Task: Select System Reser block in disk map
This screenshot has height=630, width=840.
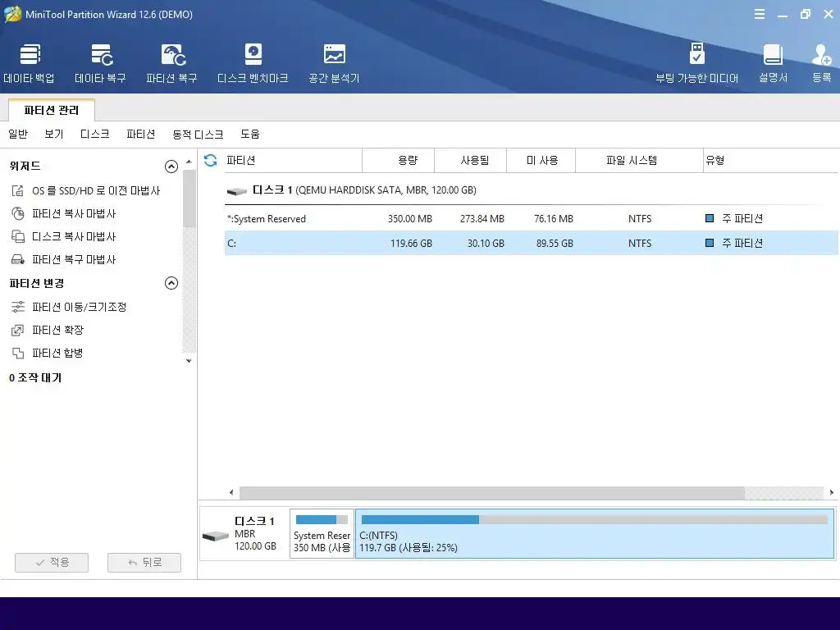Action: tap(322, 533)
